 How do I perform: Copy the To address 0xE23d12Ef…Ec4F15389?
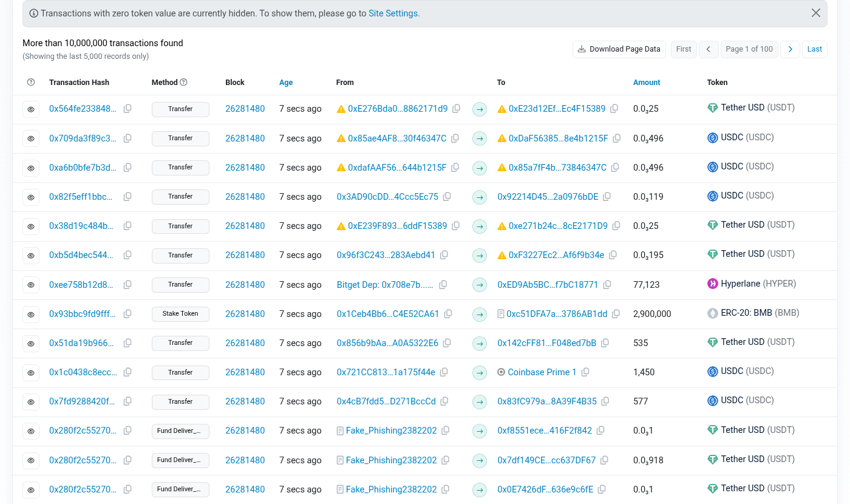(614, 109)
